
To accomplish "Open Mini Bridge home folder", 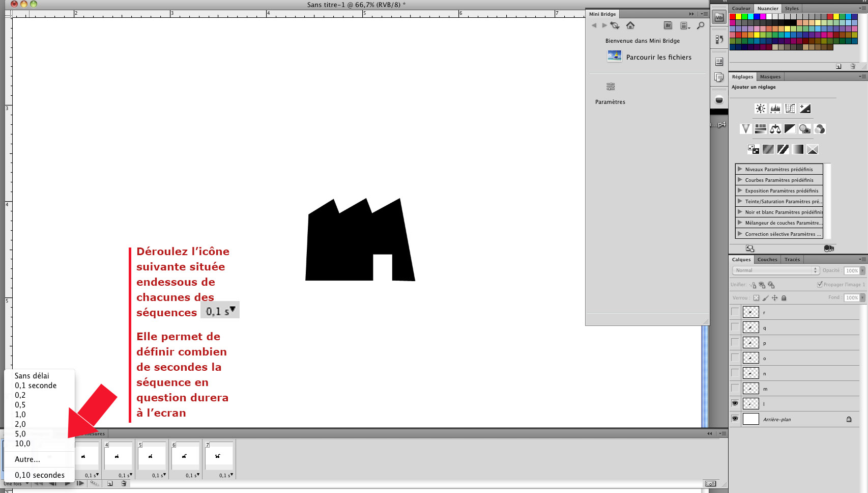I will (630, 25).
